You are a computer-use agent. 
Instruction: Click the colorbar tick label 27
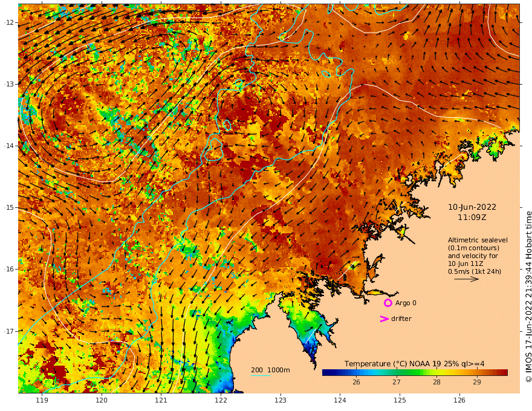point(397,382)
